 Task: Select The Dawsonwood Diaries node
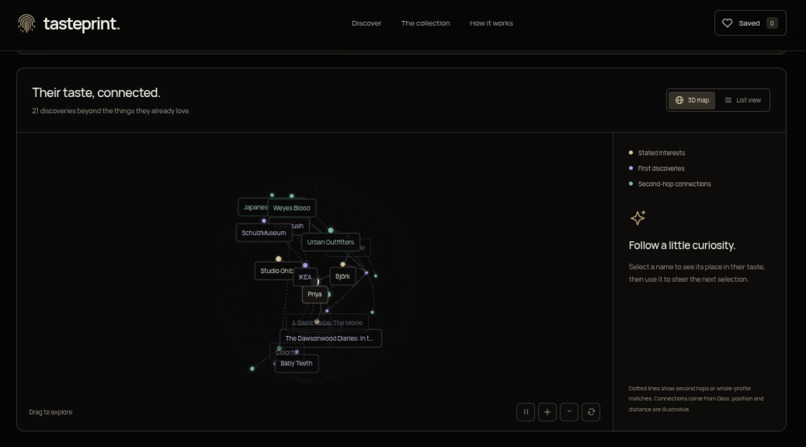331,339
